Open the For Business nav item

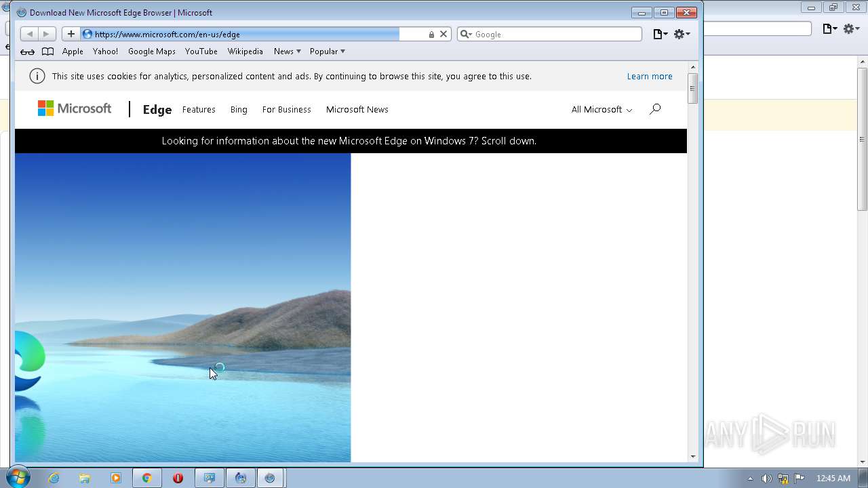tap(287, 109)
